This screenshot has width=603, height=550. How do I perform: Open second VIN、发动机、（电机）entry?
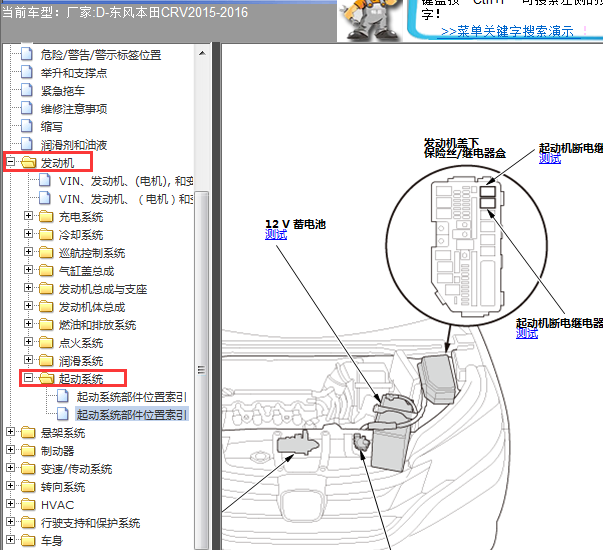126,199
